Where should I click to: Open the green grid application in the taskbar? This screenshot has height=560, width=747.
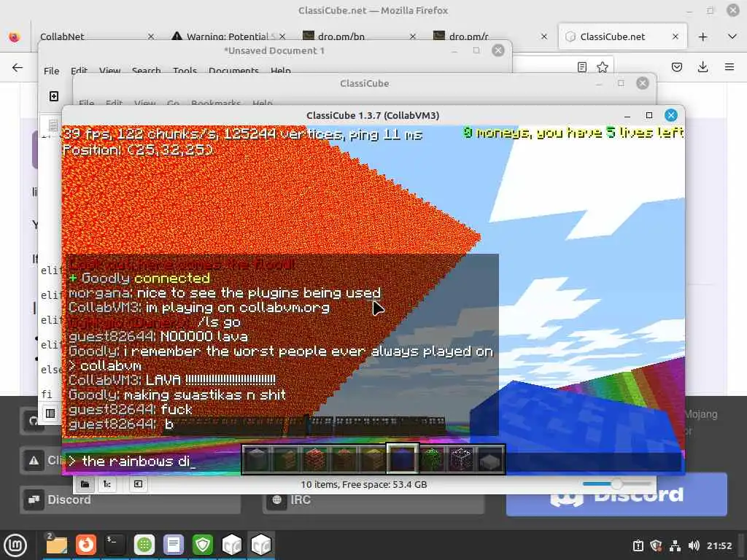point(144,545)
